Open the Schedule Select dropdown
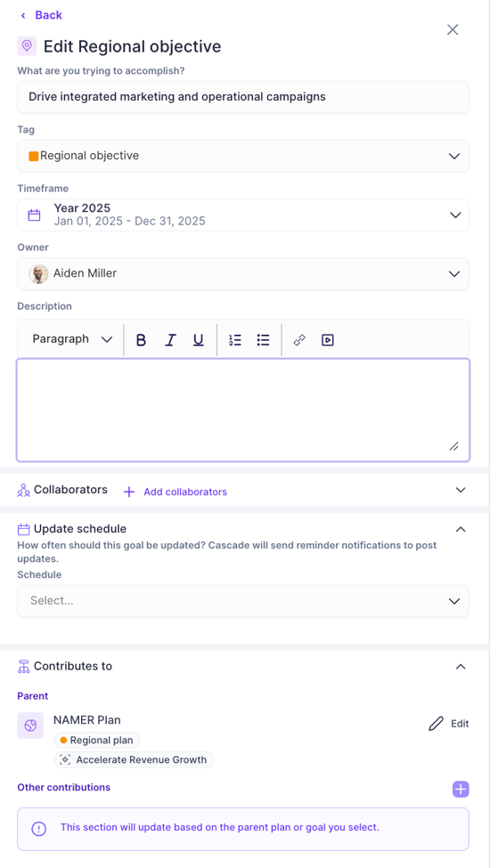 (243, 601)
